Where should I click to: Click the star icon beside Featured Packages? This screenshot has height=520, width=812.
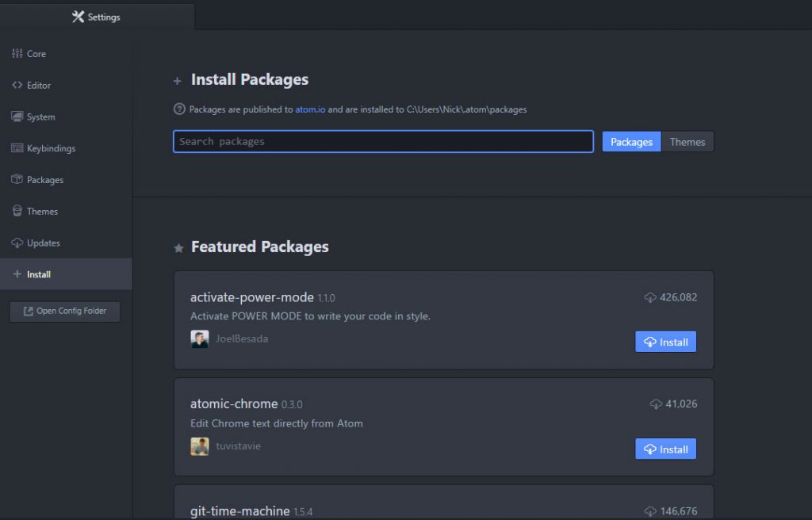pos(178,247)
